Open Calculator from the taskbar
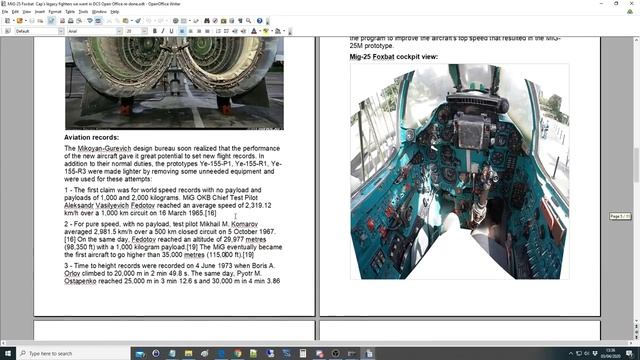The image size is (640, 360). pyautogui.click(x=303, y=353)
